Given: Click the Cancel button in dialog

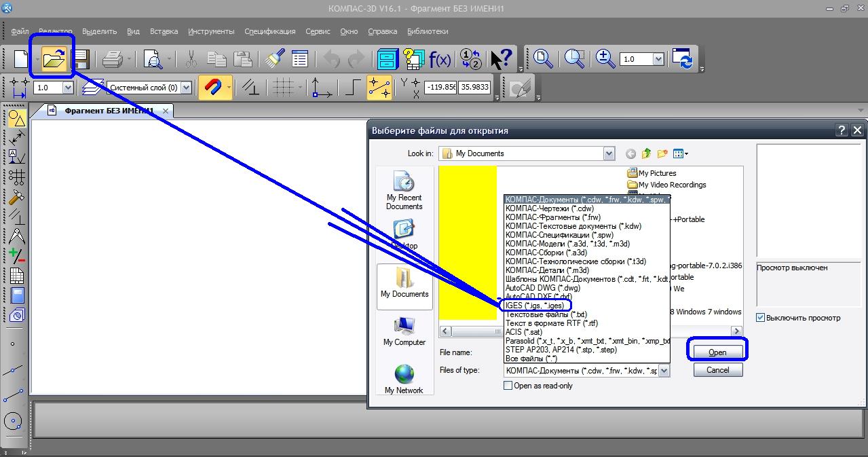Looking at the screenshot, I should click(717, 370).
